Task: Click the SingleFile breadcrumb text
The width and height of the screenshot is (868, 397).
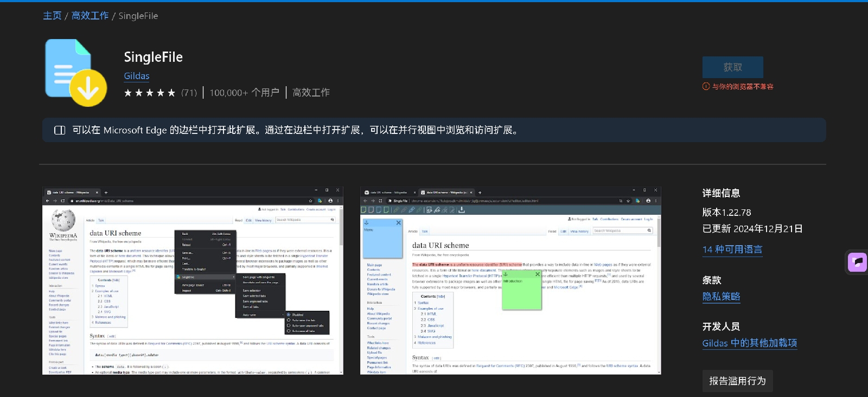Action: click(x=138, y=16)
